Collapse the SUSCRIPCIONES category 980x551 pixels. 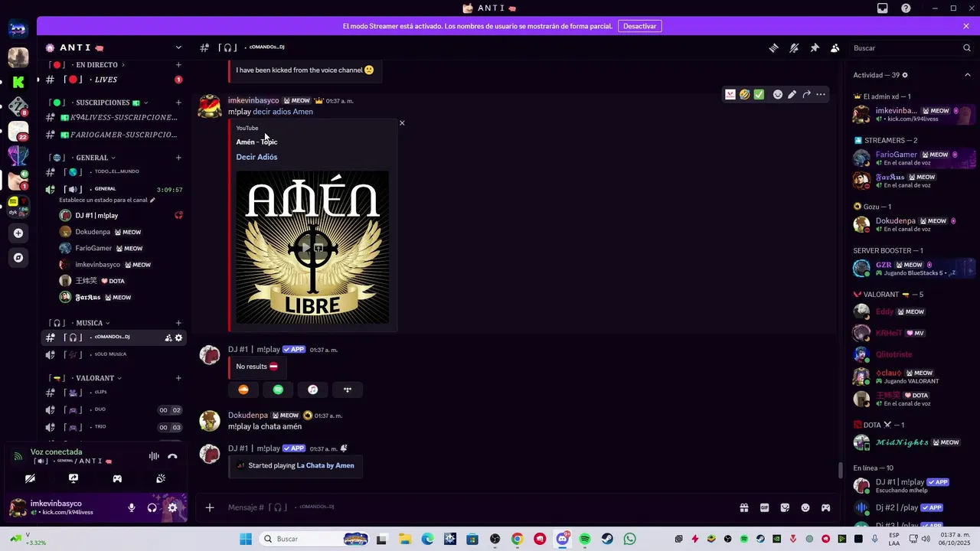[x=111, y=103]
